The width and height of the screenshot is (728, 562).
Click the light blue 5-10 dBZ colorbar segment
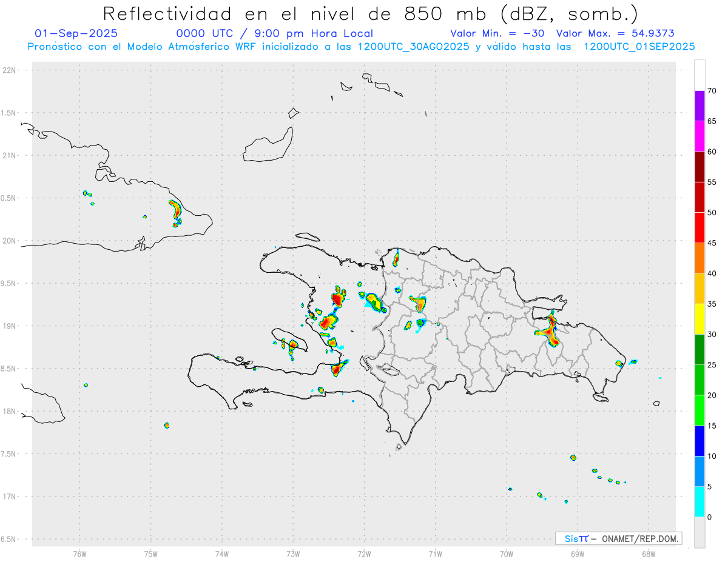[700, 471]
